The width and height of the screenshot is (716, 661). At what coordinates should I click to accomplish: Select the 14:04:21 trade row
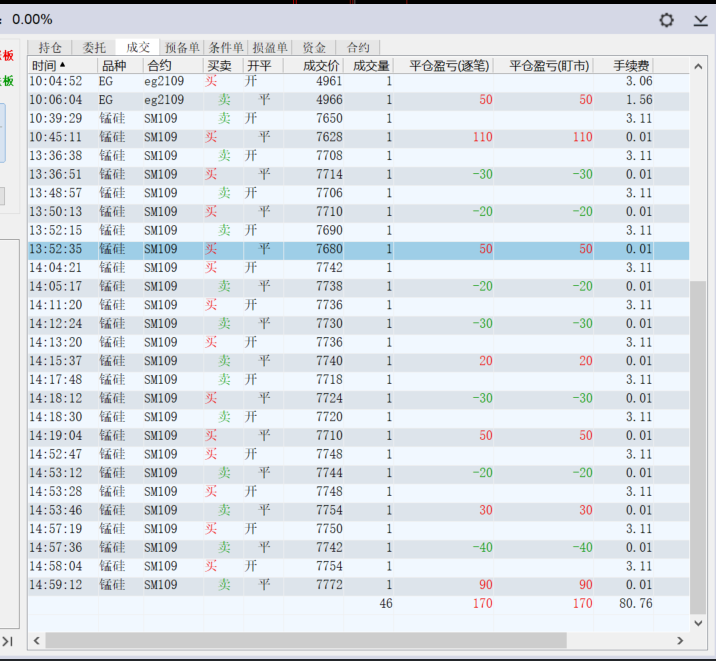point(358,268)
